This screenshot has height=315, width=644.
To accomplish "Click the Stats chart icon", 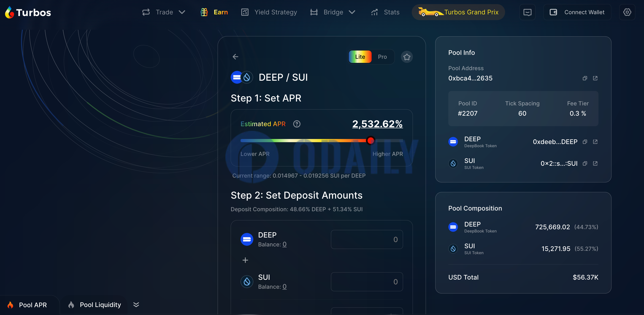I will [x=374, y=12].
